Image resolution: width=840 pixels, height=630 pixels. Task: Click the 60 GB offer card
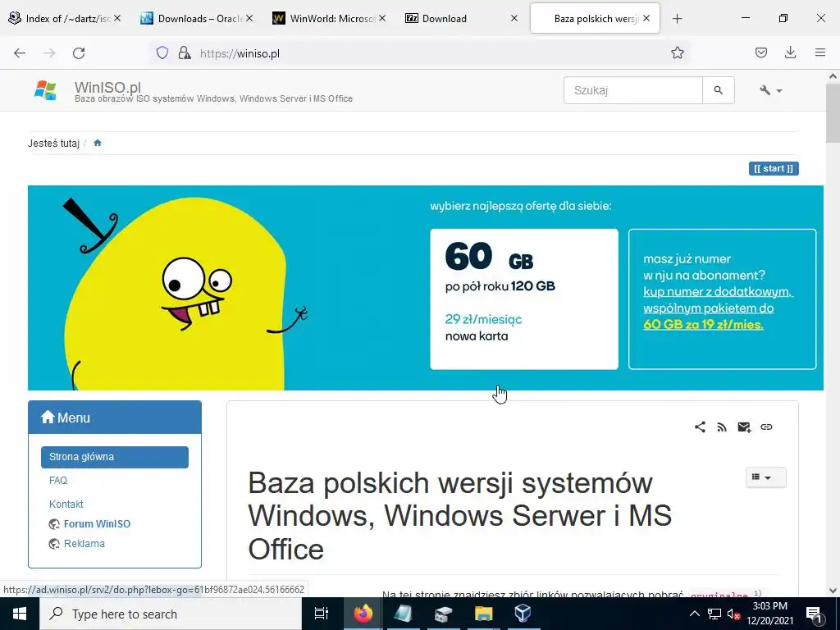pyautogui.click(x=524, y=299)
